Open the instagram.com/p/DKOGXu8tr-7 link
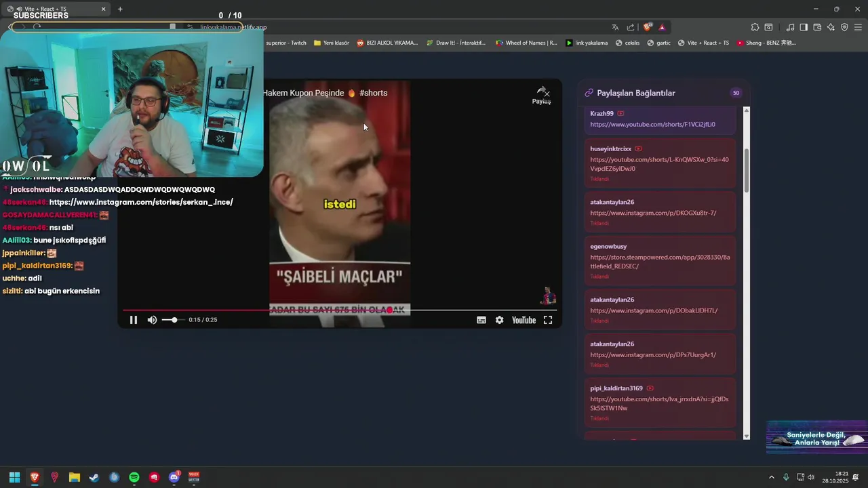Viewport: 868px width, 488px height. click(653, 213)
